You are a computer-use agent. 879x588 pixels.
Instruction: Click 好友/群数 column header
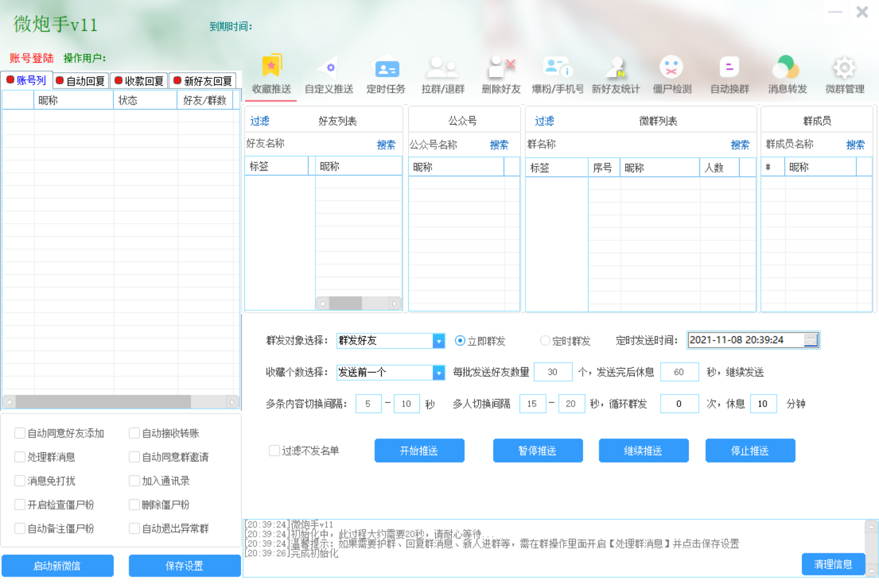click(x=205, y=100)
